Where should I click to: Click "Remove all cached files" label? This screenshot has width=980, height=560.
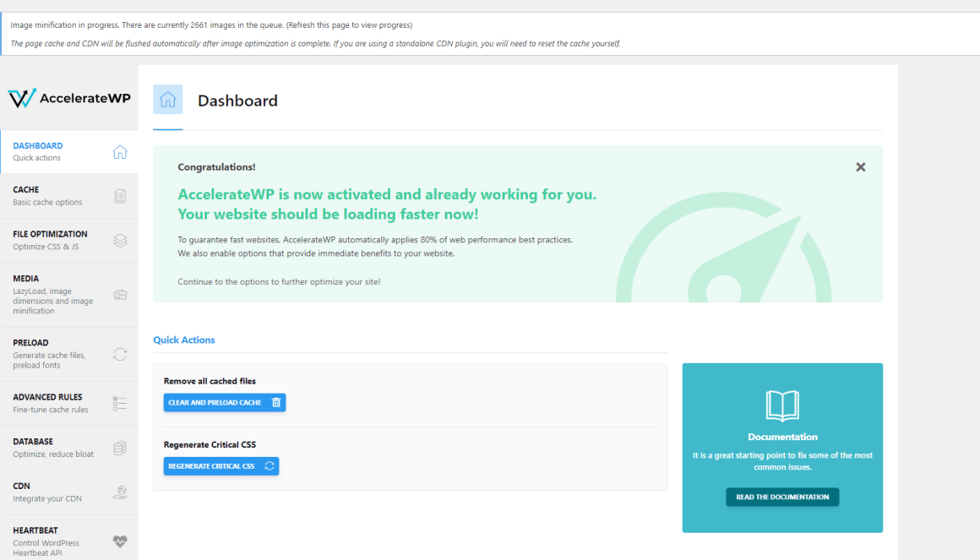[210, 381]
